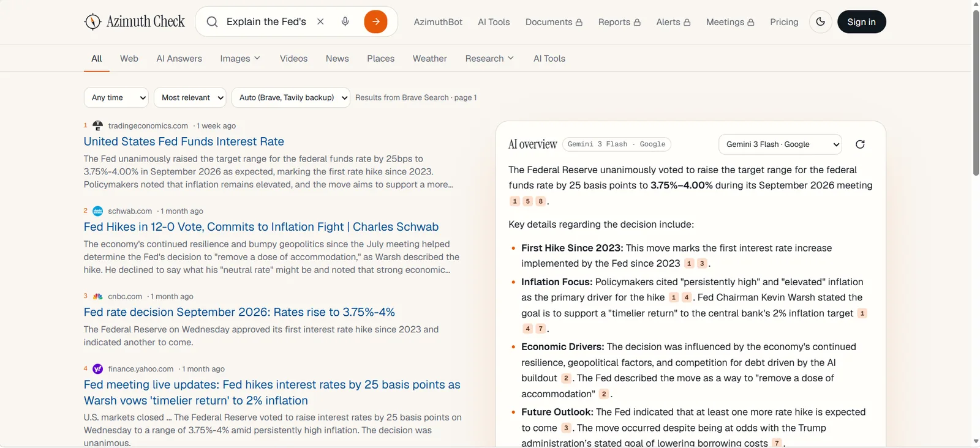Open Fed Hikes in 12-0 Vote result
This screenshot has width=980, height=448.
pyautogui.click(x=261, y=227)
